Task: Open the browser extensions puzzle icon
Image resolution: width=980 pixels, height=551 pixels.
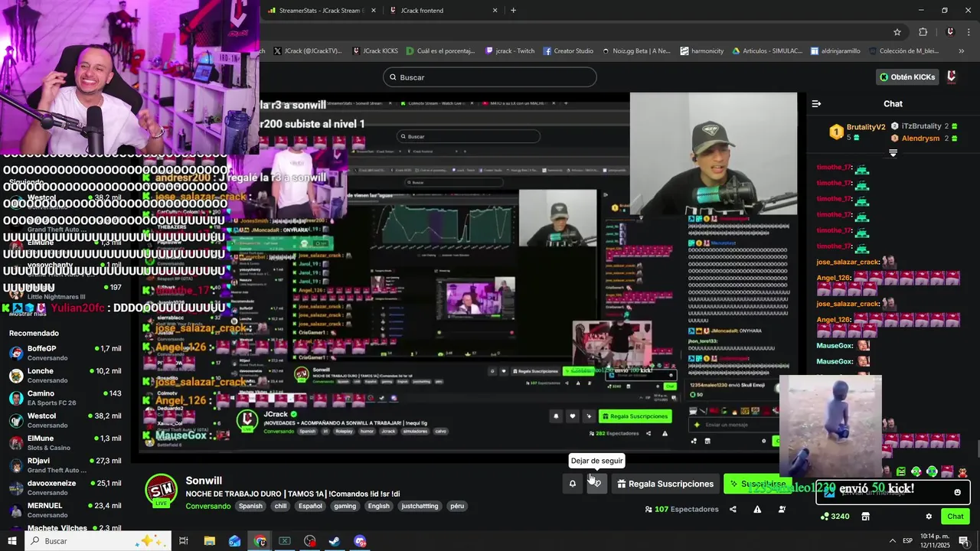Action: (923, 32)
